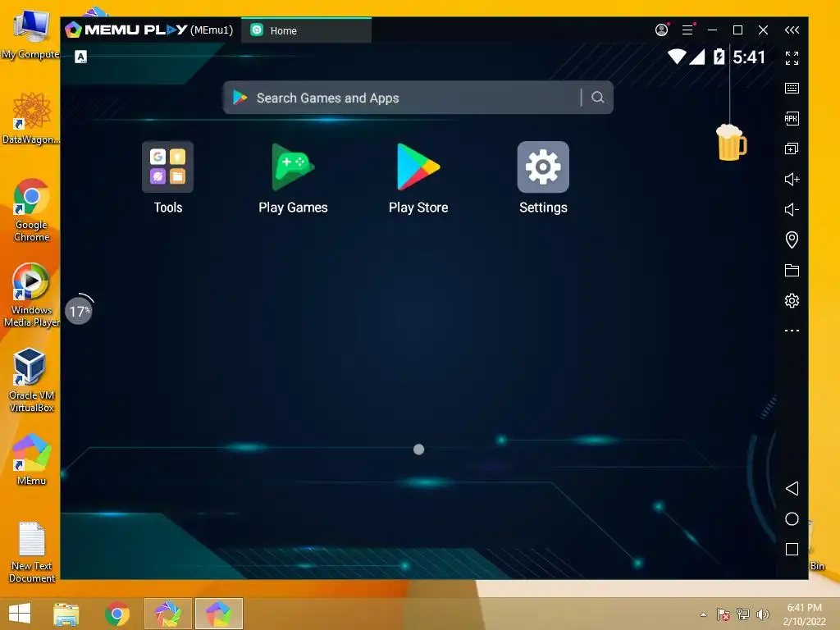Click the taskbar volume speaker icon

click(762, 614)
